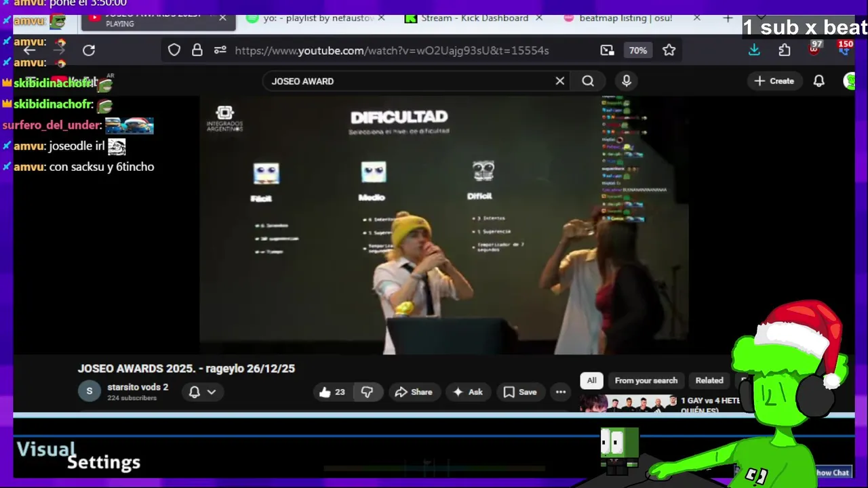Open the 70% zoom level indicator
This screenshot has width=868, height=488.
point(637,50)
